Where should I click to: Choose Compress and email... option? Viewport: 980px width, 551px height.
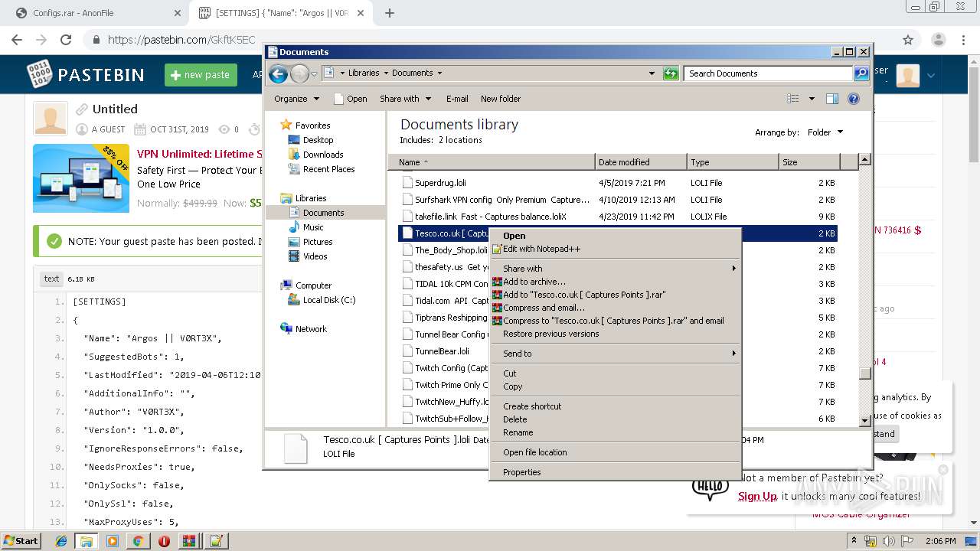point(616,308)
